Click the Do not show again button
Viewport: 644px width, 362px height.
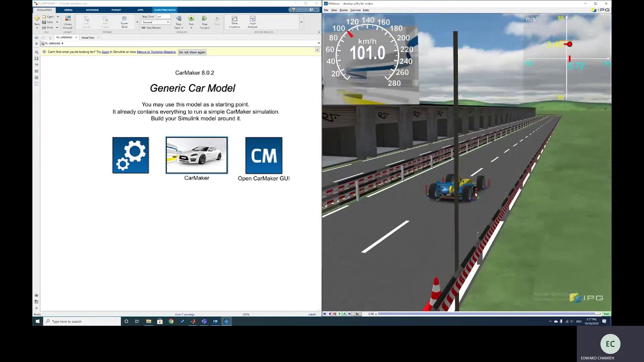pyautogui.click(x=192, y=52)
